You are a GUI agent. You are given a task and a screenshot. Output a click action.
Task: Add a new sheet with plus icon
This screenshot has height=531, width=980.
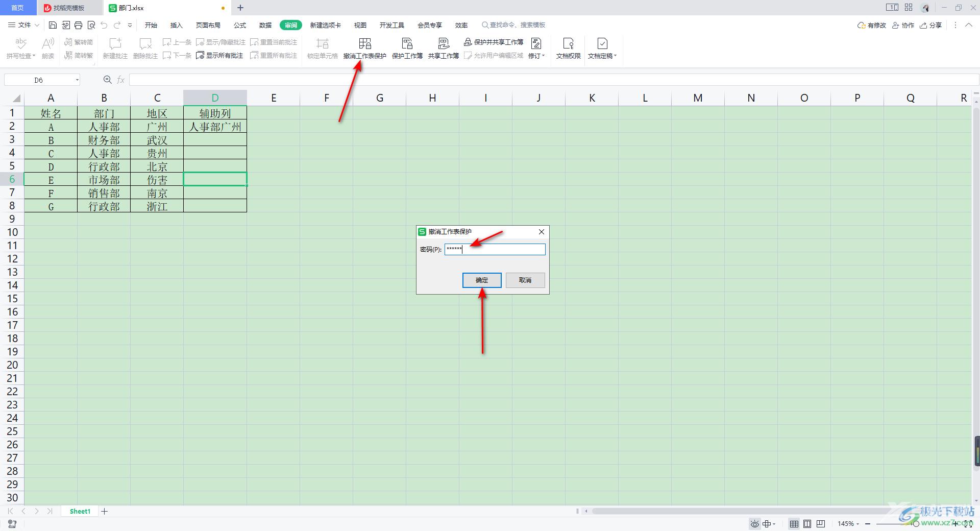(105, 511)
